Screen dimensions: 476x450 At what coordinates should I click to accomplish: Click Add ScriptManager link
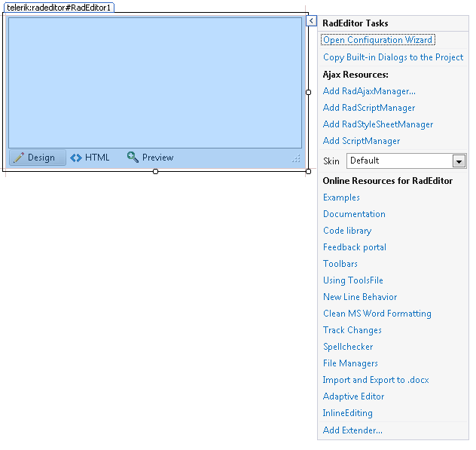(x=362, y=141)
